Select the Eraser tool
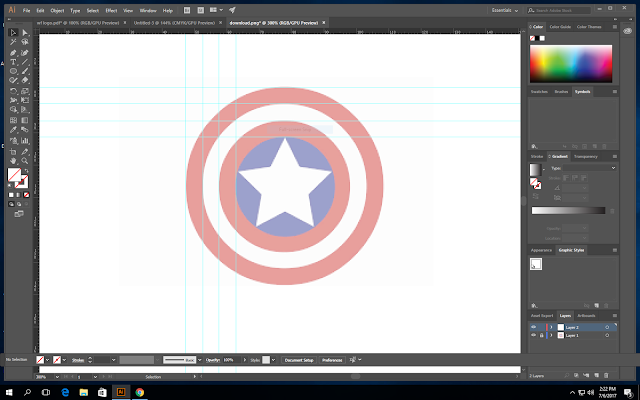The height and width of the screenshot is (400, 640). [25, 80]
